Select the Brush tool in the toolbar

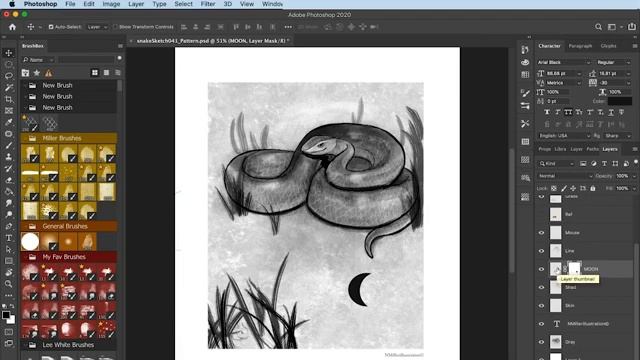9,145
